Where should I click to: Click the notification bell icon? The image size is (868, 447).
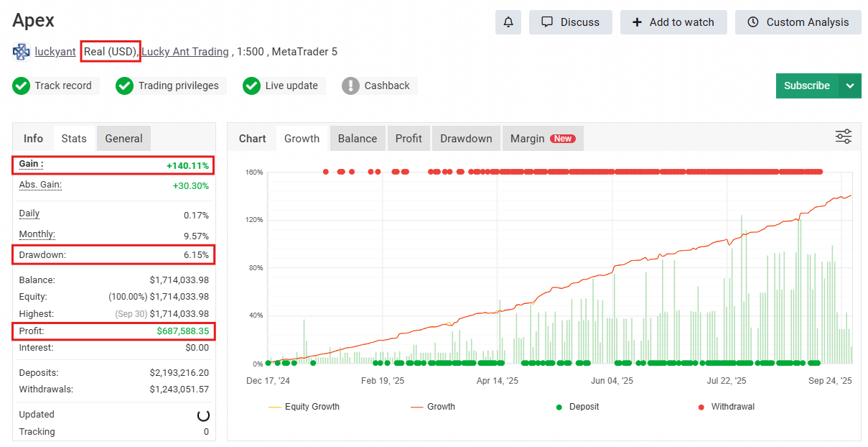pos(508,22)
